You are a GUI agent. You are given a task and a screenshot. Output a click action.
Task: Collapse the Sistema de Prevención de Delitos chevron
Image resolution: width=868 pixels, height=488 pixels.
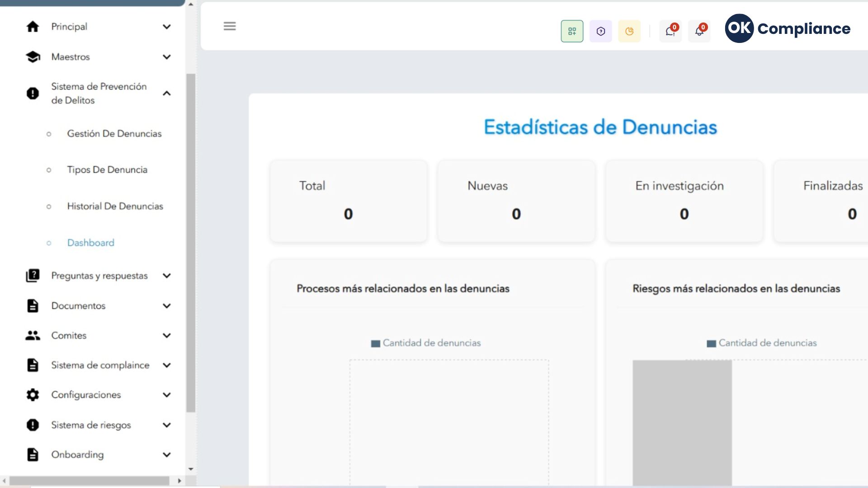167,93
